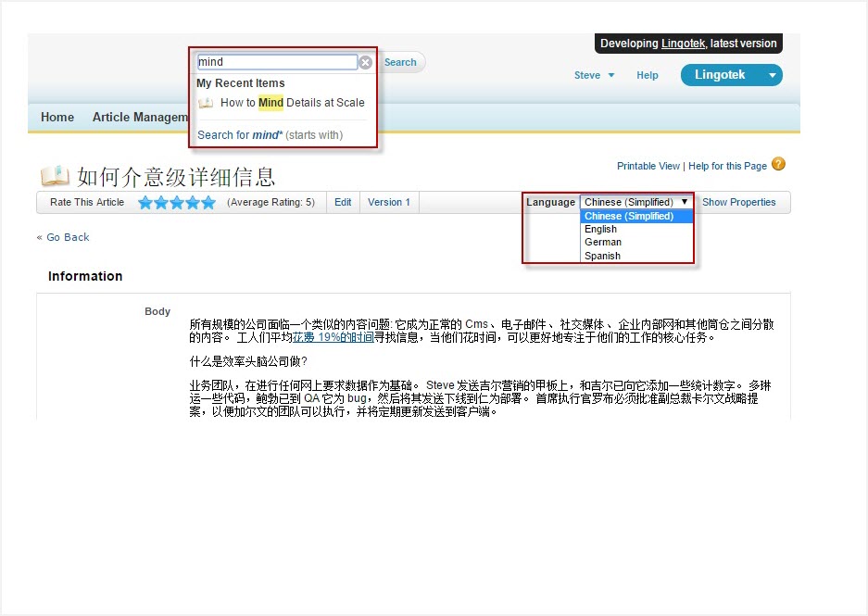
Task: Expand the Steve user menu
Action: (594, 76)
